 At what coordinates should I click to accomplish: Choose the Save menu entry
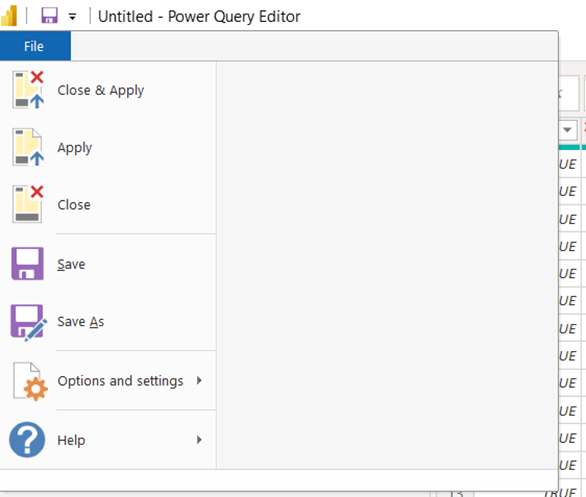[108, 264]
